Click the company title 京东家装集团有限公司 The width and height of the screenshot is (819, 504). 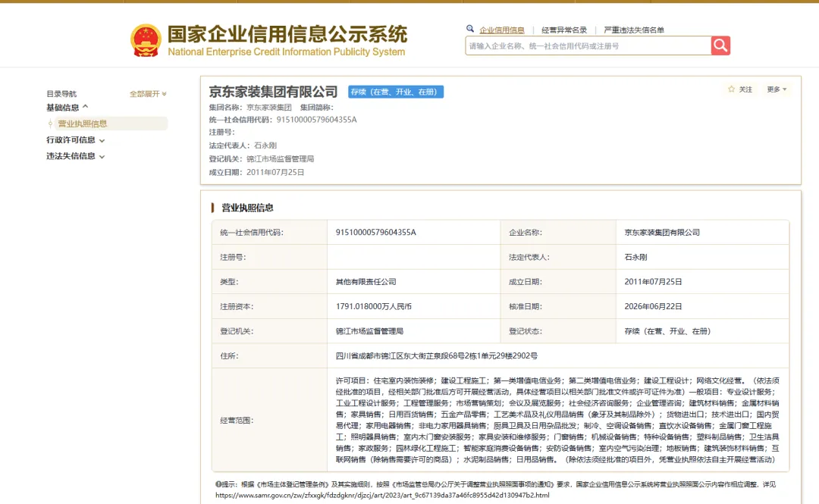tap(273, 92)
